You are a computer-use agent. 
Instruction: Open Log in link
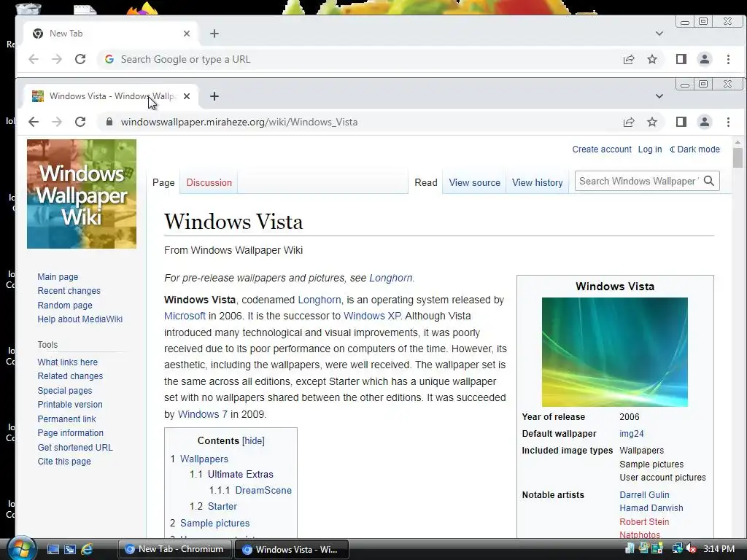point(650,149)
